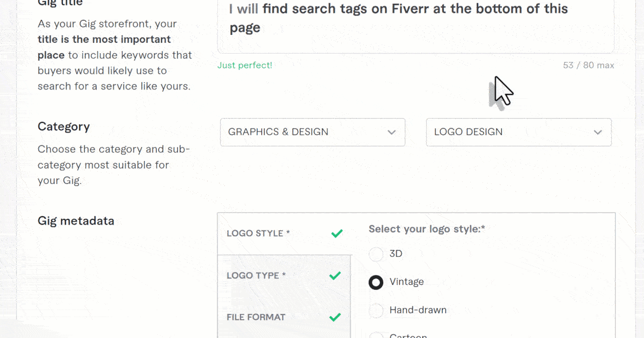Click the chevron on the LOGO DESIGN dropdown
644x338 pixels.
598,132
